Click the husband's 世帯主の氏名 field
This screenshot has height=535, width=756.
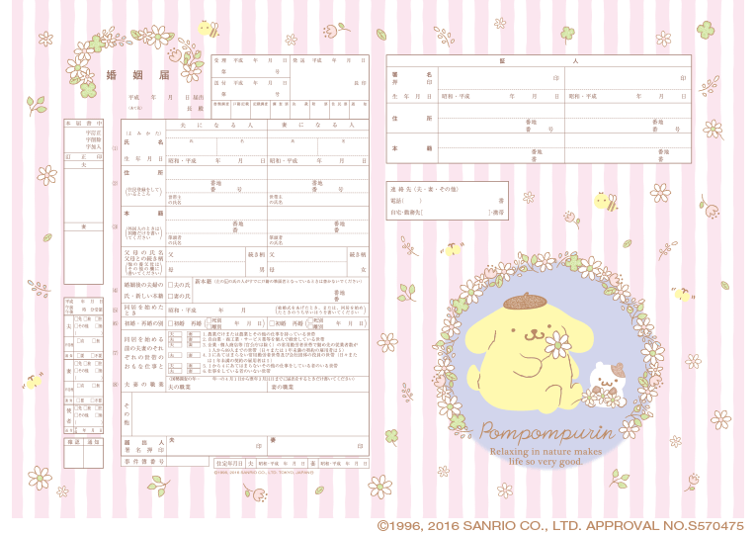[216, 200]
